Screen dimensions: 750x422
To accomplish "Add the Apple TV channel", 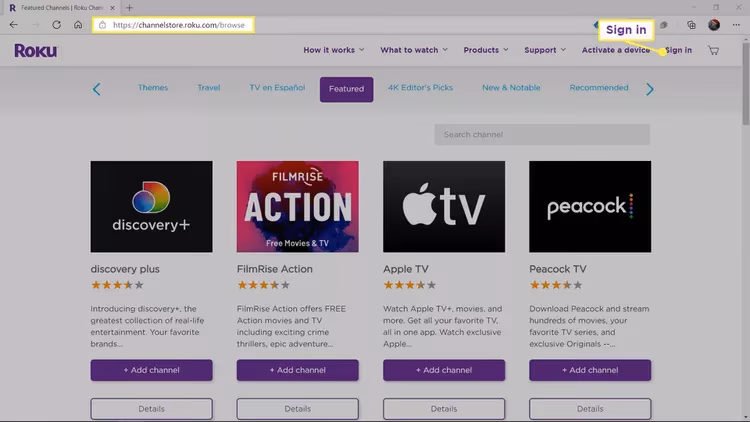I will 444,370.
